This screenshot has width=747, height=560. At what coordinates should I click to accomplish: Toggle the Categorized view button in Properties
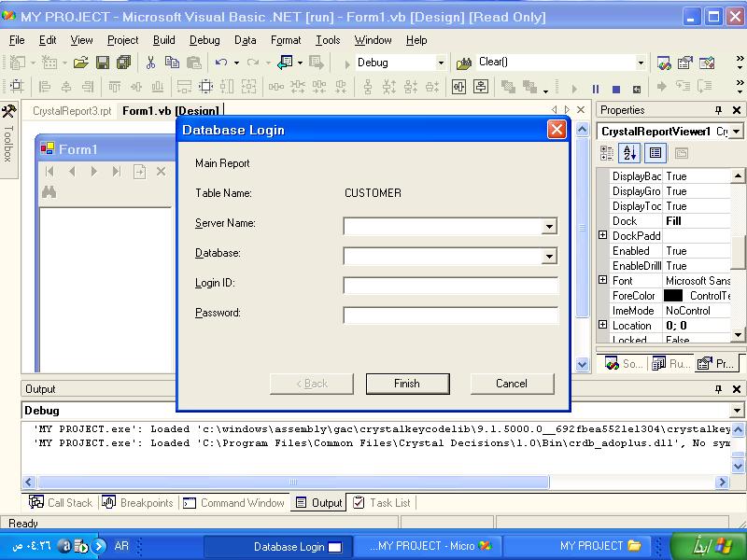pos(607,153)
